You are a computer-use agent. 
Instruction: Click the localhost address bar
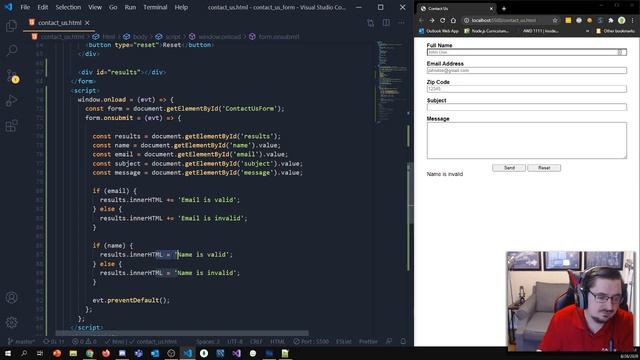tap(511, 20)
